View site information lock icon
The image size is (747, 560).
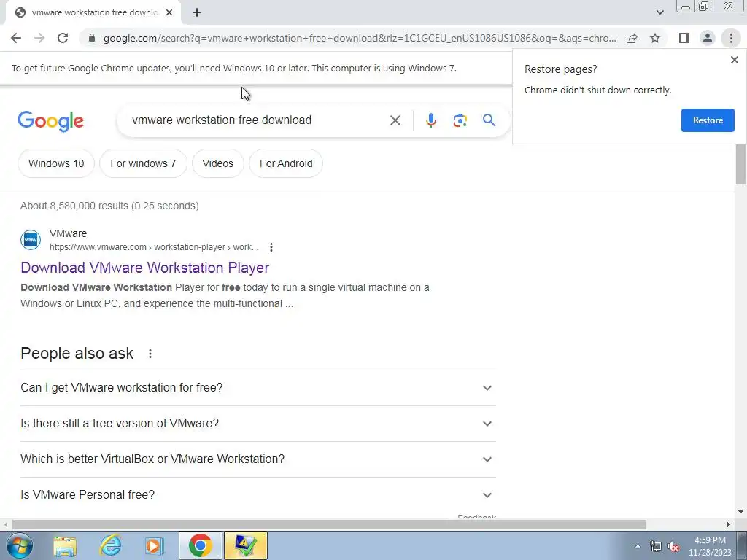pos(93,38)
